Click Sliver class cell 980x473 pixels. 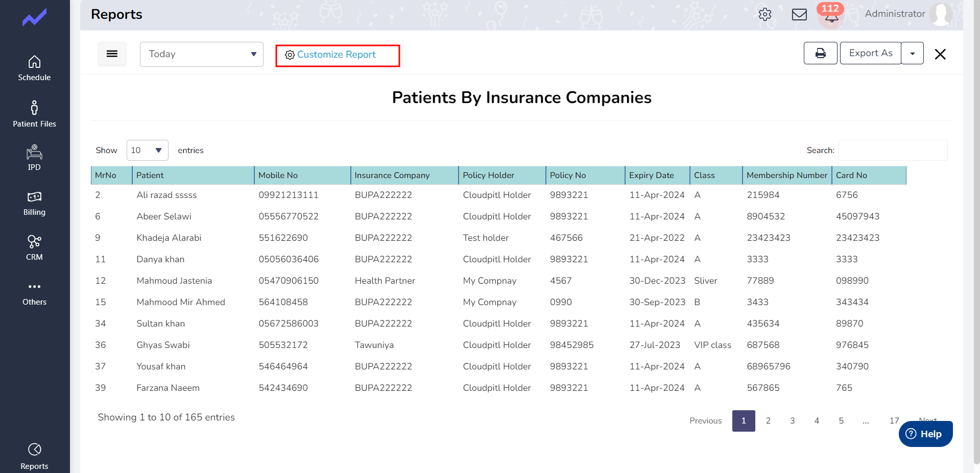click(x=706, y=281)
